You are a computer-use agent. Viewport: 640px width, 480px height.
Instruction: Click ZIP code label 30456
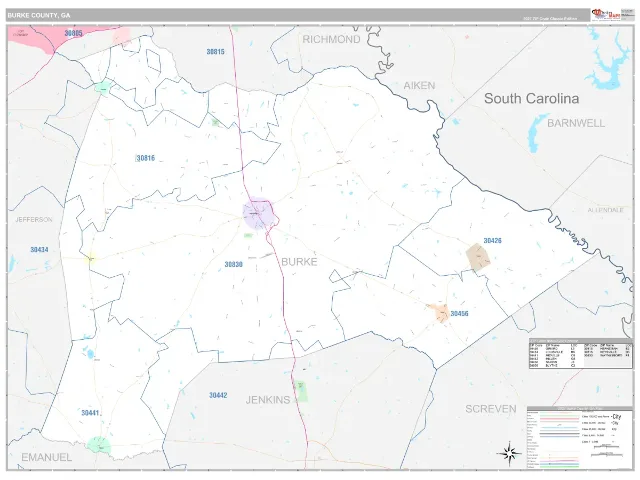pyautogui.click(x=459, y=313)
